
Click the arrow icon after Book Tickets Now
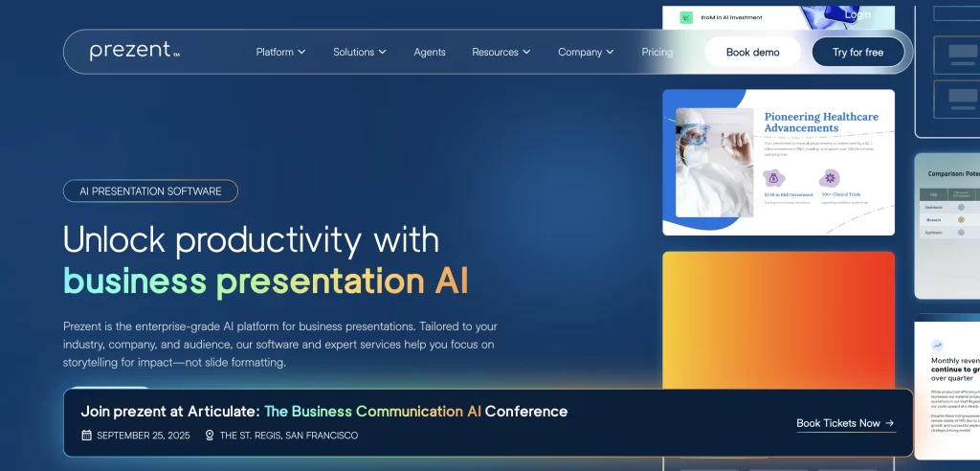890,423
